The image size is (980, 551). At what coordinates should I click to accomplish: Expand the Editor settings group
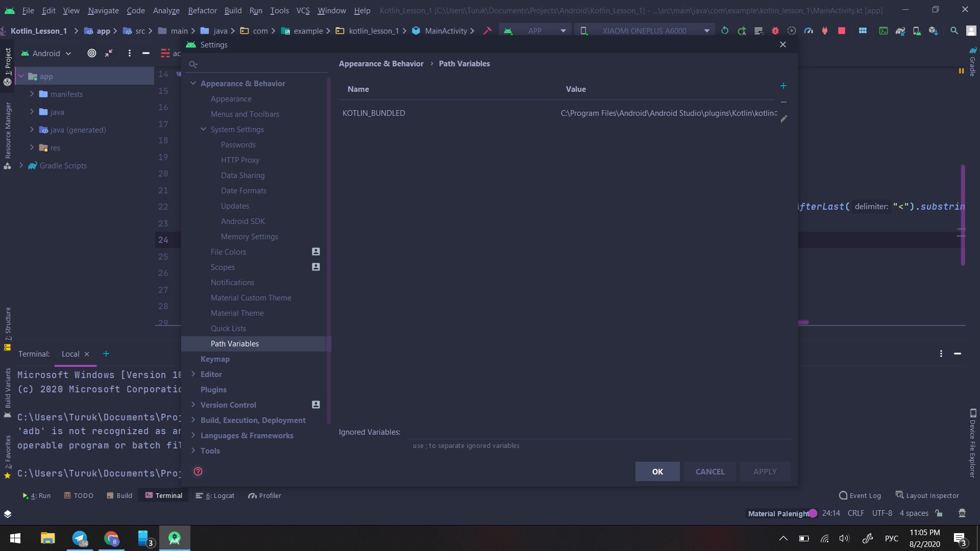click(193, 374)
